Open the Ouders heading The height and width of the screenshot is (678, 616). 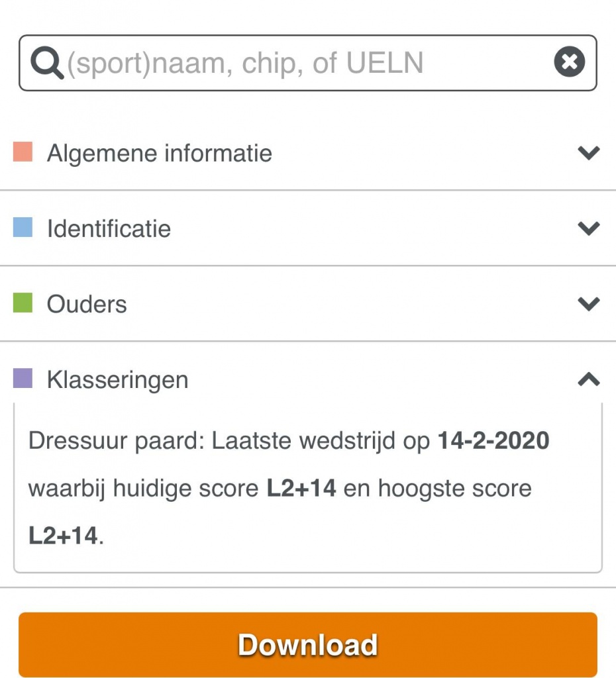(x=87, y=304)
